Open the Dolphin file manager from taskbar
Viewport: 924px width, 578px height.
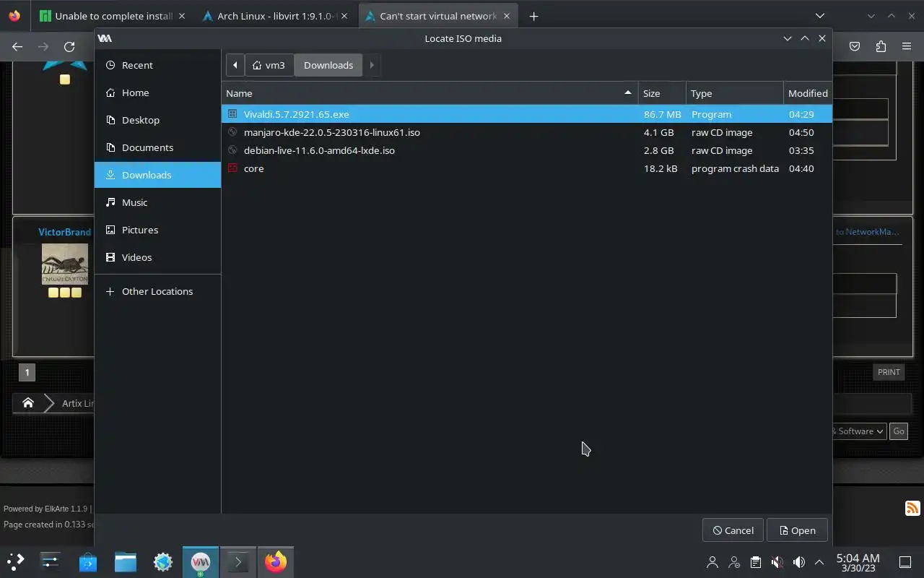[x=126, y=561]
